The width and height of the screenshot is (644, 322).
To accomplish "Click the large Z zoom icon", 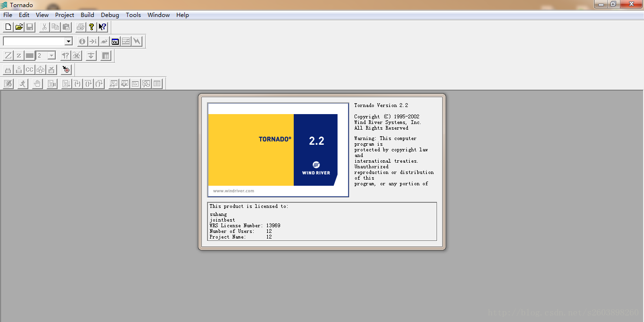I will pos(8,56).
